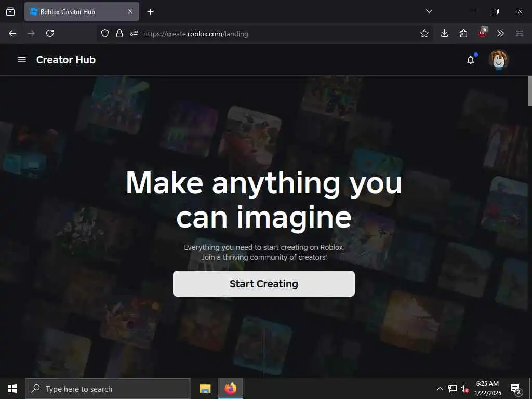Open the user avatar profile menu
This screenshot has width=532, height=399.
click(x=498, y=60)
